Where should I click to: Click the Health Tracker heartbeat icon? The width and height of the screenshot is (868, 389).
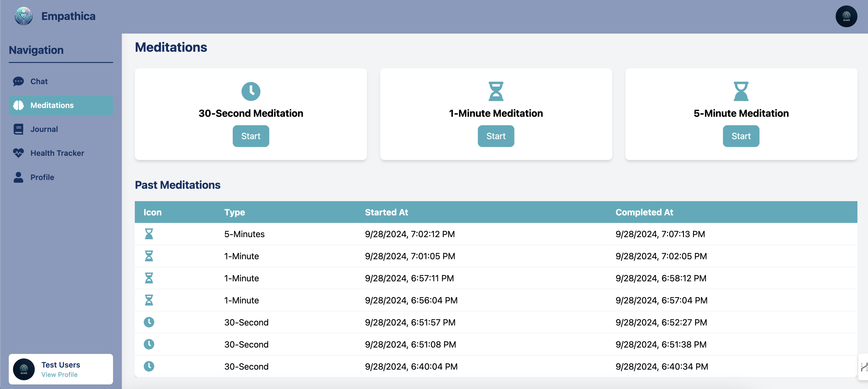click(x=18, y=153)
